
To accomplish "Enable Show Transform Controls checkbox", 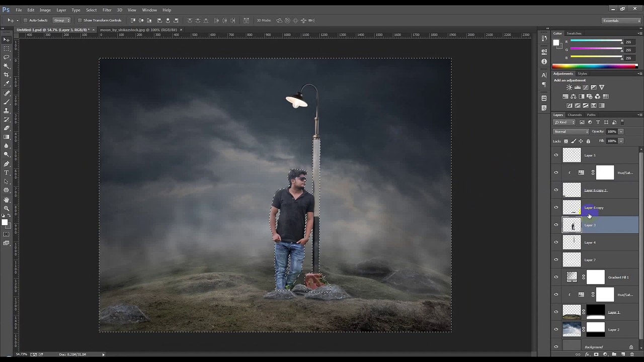I will tap(79, 20).
